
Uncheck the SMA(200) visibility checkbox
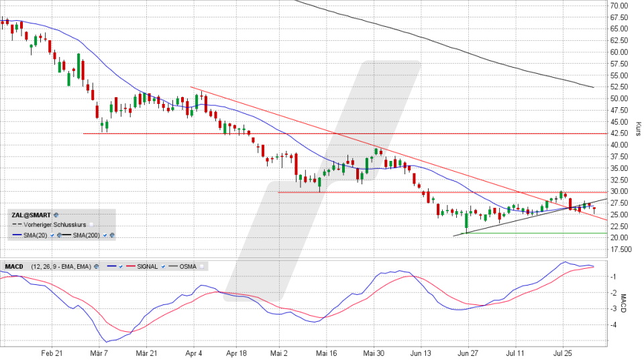105,235
